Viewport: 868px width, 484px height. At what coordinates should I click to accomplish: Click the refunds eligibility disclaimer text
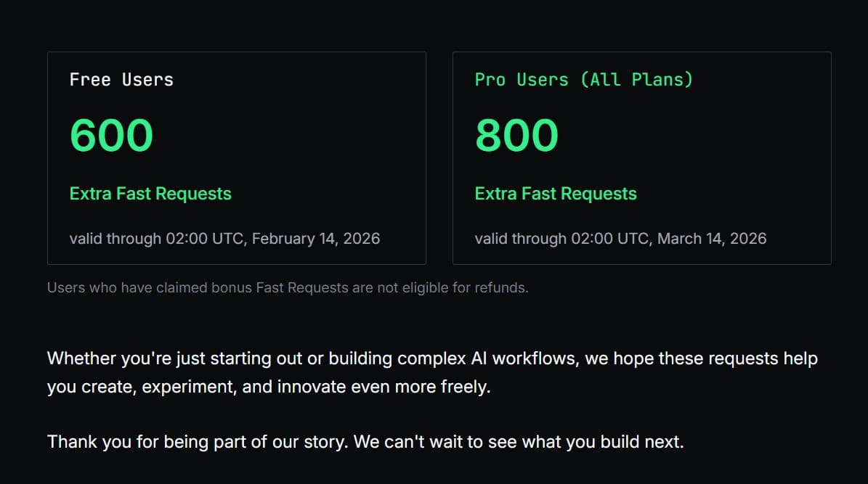point(288,287)
